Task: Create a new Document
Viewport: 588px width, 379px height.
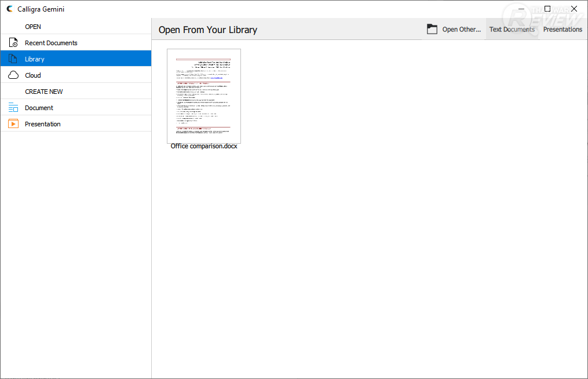Action: coord(76,108)
